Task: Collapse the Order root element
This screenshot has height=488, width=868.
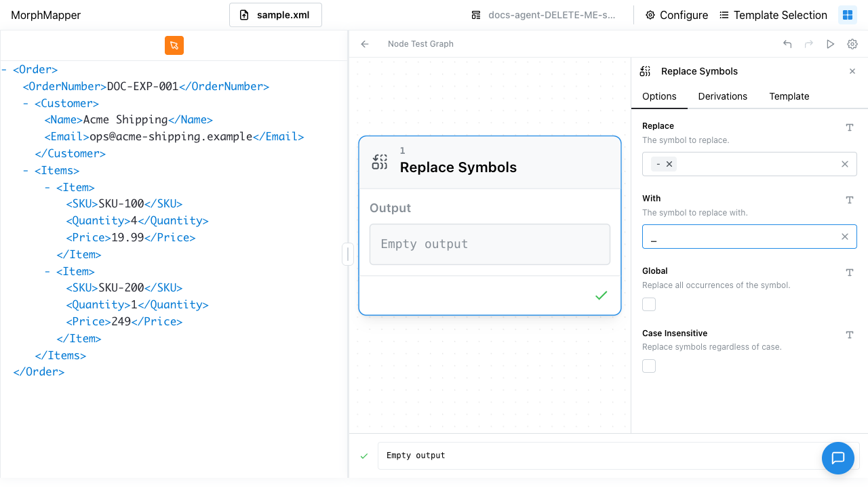Action: pyautogui.click(x=4, y=70)
